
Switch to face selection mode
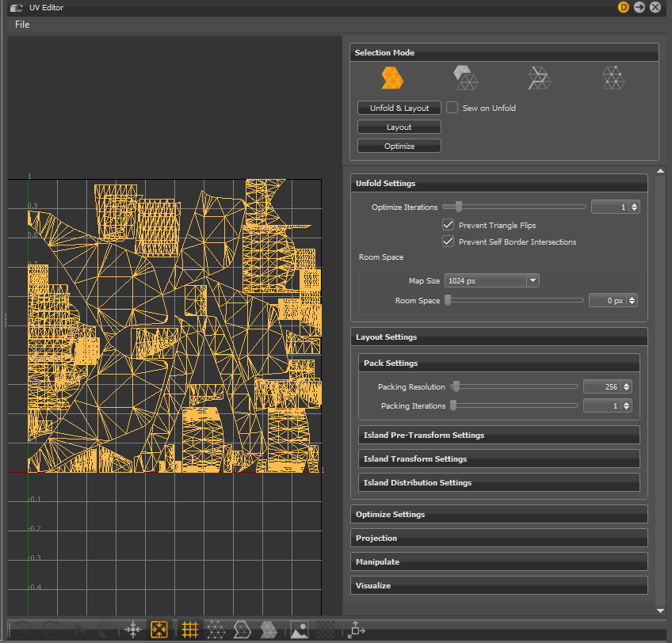pyautogui.click(x=465, y=77)
